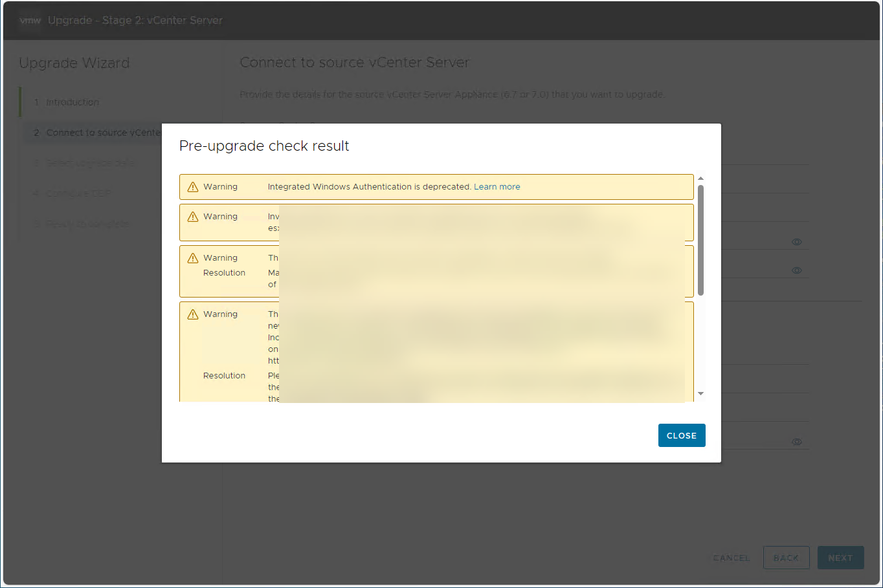Click the CLOSE button in the dialog
Image resolution: width=883 pixels, height=588 pixels.
(682, 435)
